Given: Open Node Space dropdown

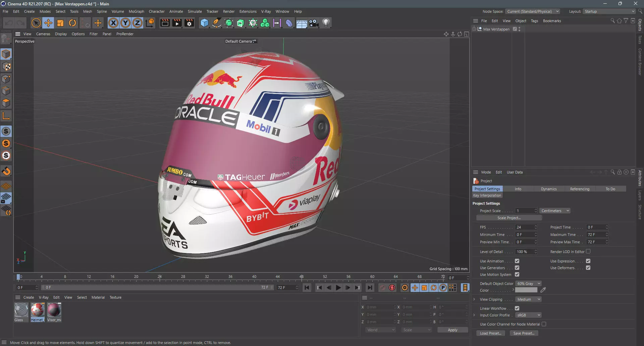Looking at the screenshot, I should point(533,11).
